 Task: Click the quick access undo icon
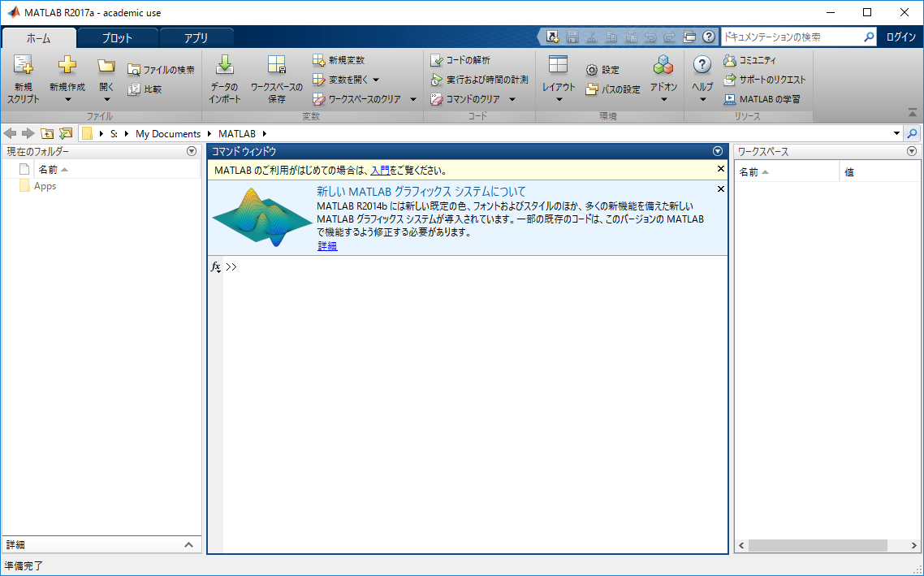point(650,37)
